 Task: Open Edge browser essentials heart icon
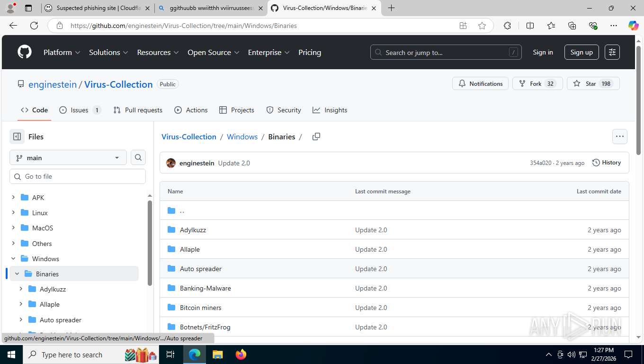pos(593,26)
